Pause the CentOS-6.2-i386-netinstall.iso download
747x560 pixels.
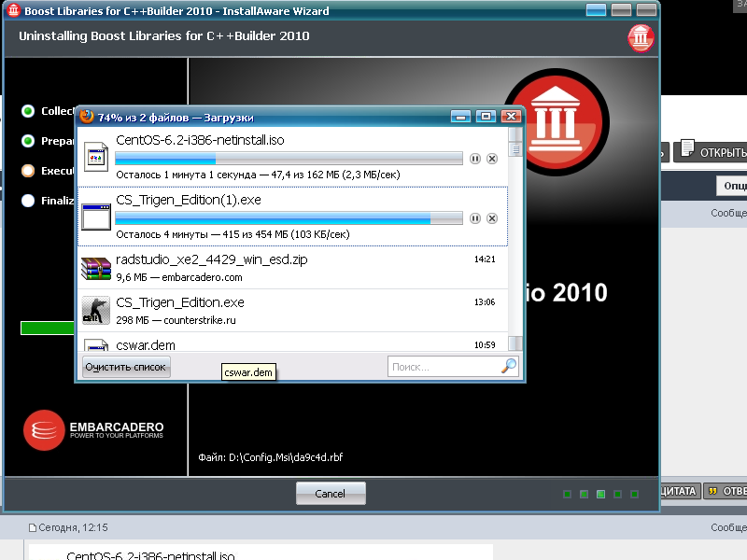coord(475,159)
